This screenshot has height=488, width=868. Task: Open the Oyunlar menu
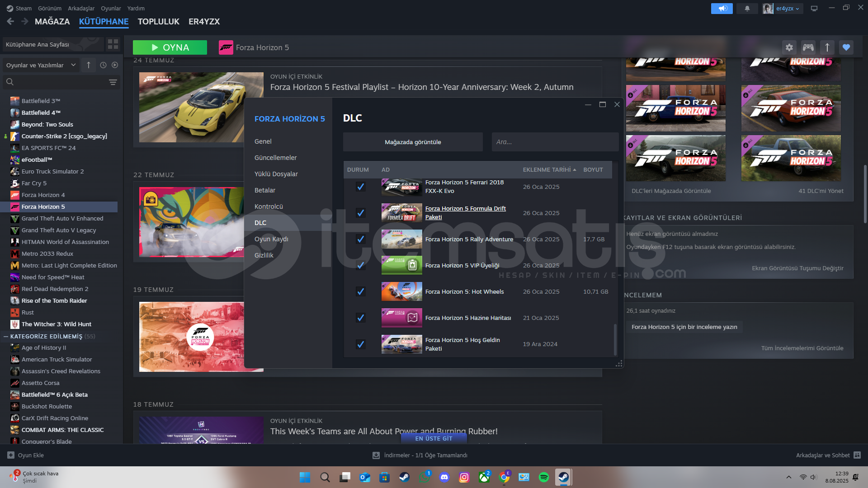pyautogui.click(x=111, y=8)
